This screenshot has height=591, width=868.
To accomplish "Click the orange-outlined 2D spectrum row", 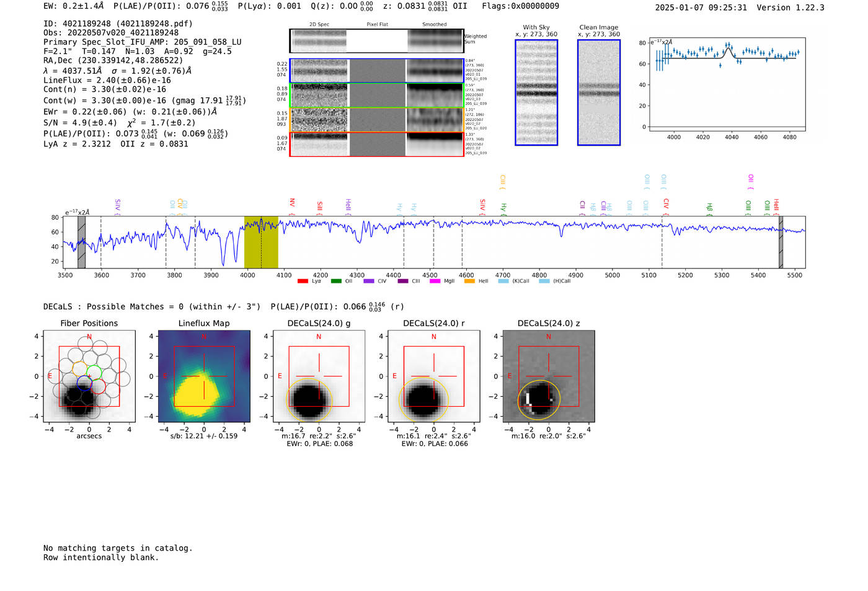I will tap(377, 120).
